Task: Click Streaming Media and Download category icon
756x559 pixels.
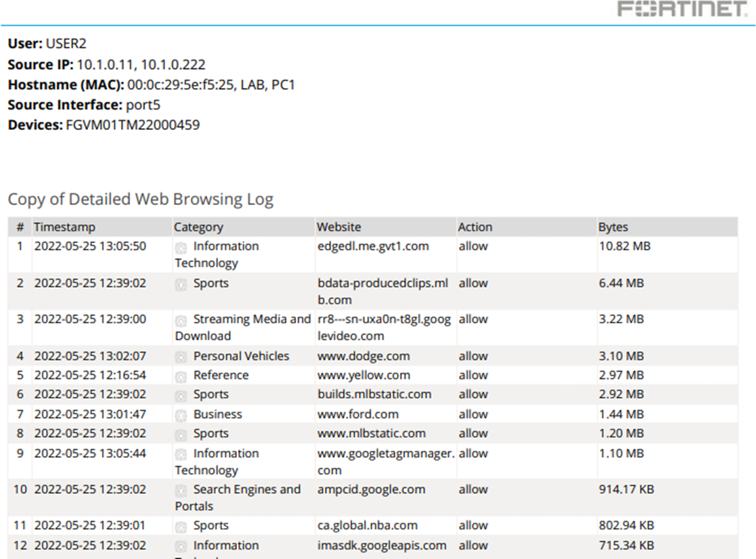Action: pos(181,321)
